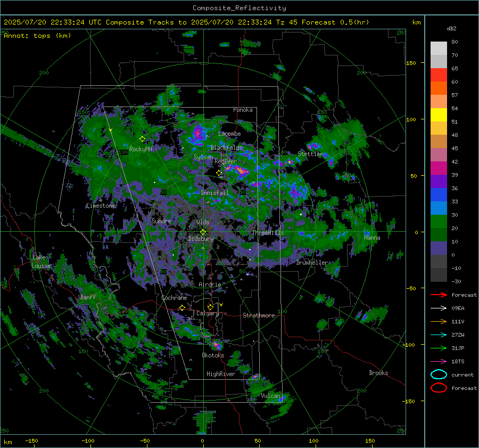This screenshot has height=448, width=479.
Task: Click the white 09EA track arrow
Action: pos(439,308)
